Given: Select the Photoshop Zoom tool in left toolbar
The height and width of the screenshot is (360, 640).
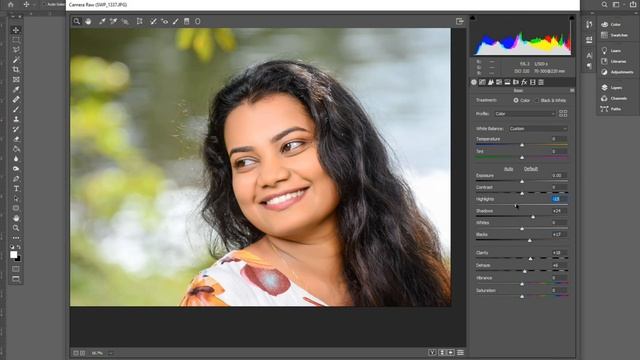Looking at the screenshot, I should [16, 228].
